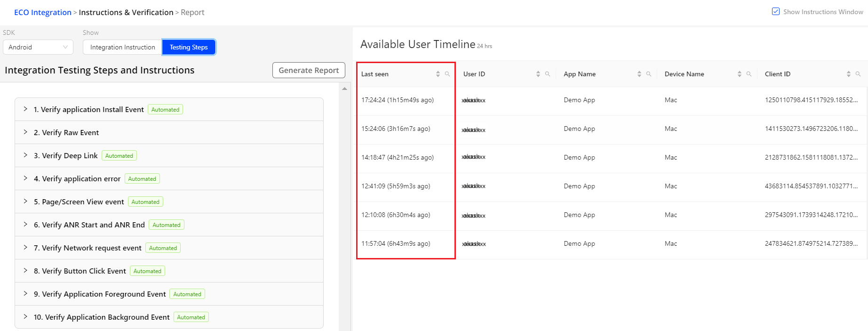Sort the Client ID column with arrows
The width and height of the screenshot is (868, 331).
click(x=849, y=74)
